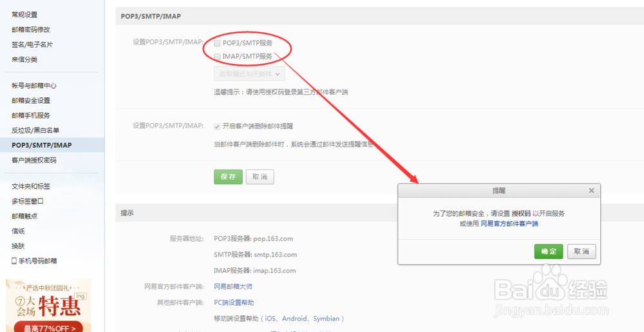Select text pop.163.com server address
Screen dimensions: 644x332
pos(273,239)
